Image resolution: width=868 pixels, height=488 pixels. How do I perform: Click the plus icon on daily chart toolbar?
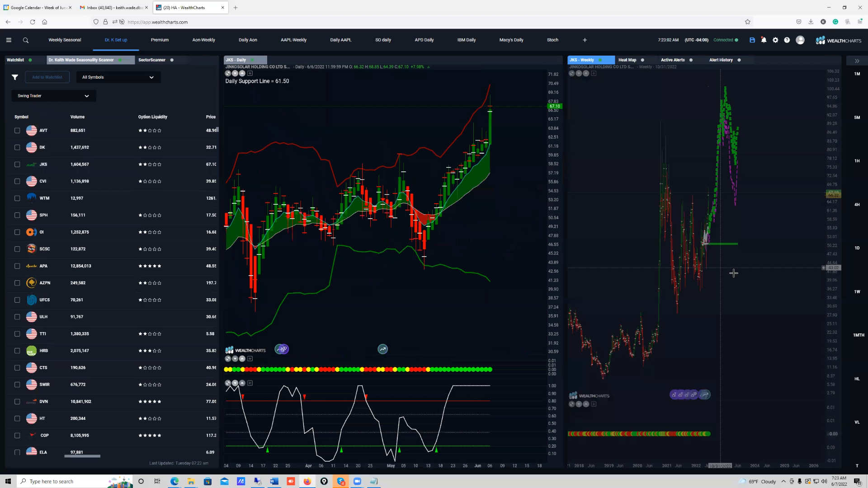coord(250,73)
